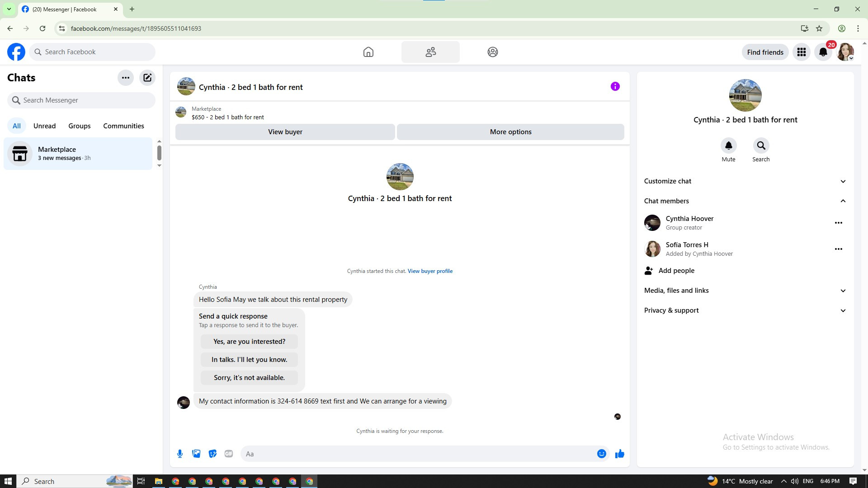The height and width of the screenshot is (488, 868).
Task: Toggle conversation information panel icon
Action: (x=615, y=86)
